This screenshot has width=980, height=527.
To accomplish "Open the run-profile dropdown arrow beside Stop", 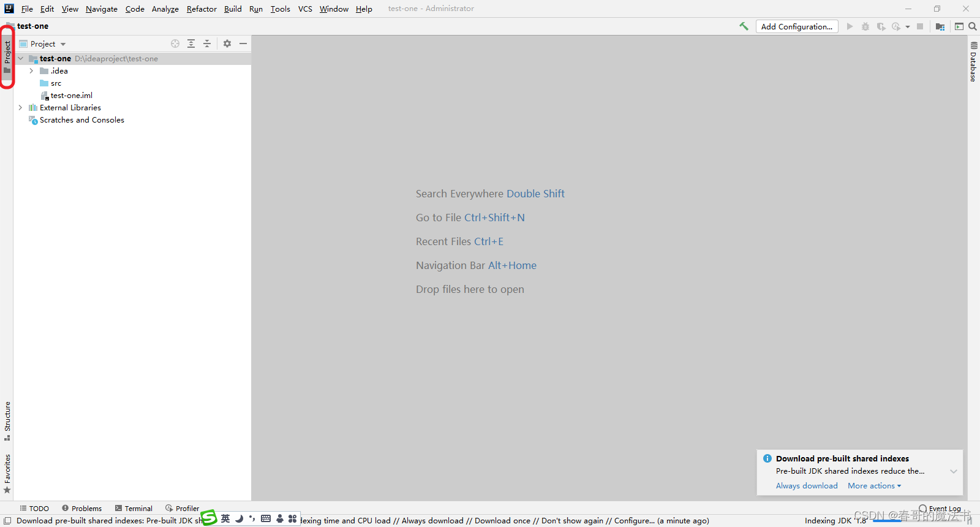I will (x=908, y=26).
